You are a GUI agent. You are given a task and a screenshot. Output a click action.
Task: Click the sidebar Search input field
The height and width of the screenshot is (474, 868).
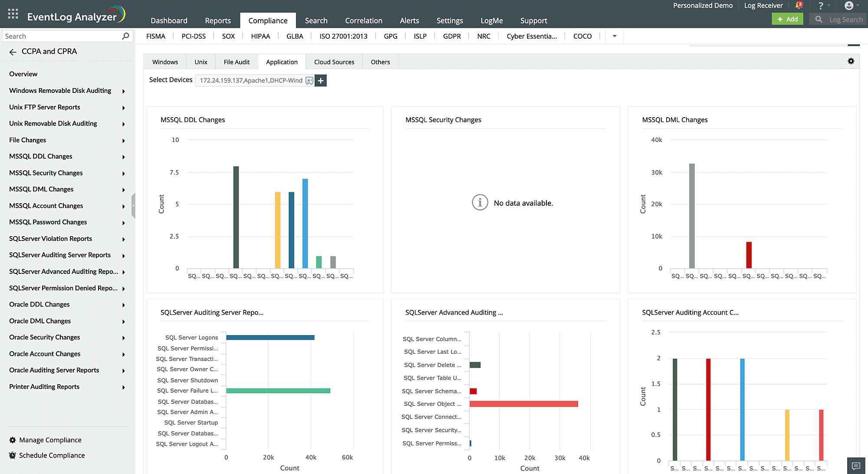coord(61,36)
